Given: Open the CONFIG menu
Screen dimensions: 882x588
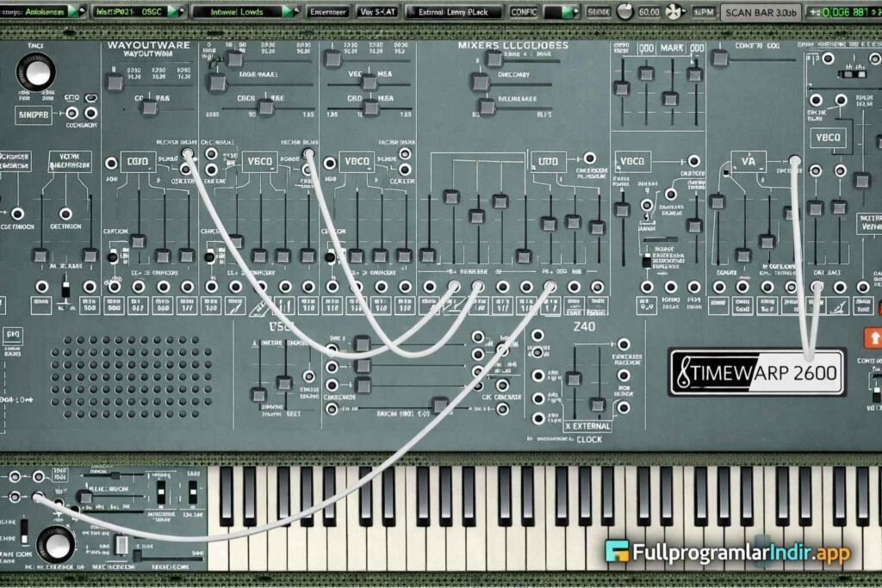Looking at the screenshot, I should pyautogui.click(x=523, y=12).
